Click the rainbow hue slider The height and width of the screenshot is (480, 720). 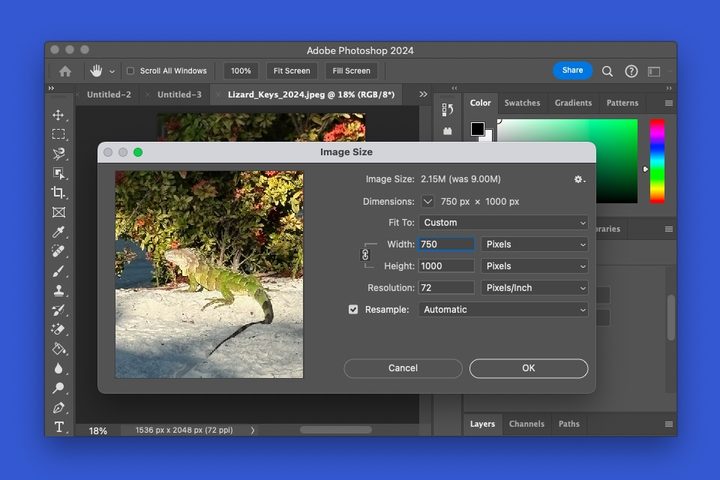(x=657, y=161)
